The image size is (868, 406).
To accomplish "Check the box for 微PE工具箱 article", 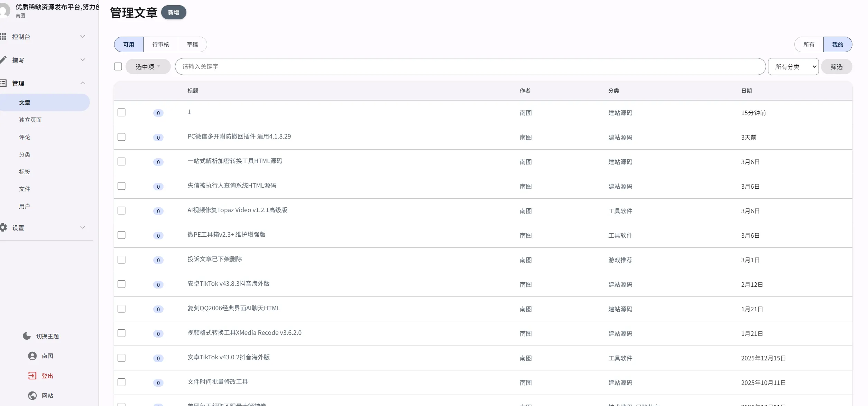I will click(x=121, y=235).
